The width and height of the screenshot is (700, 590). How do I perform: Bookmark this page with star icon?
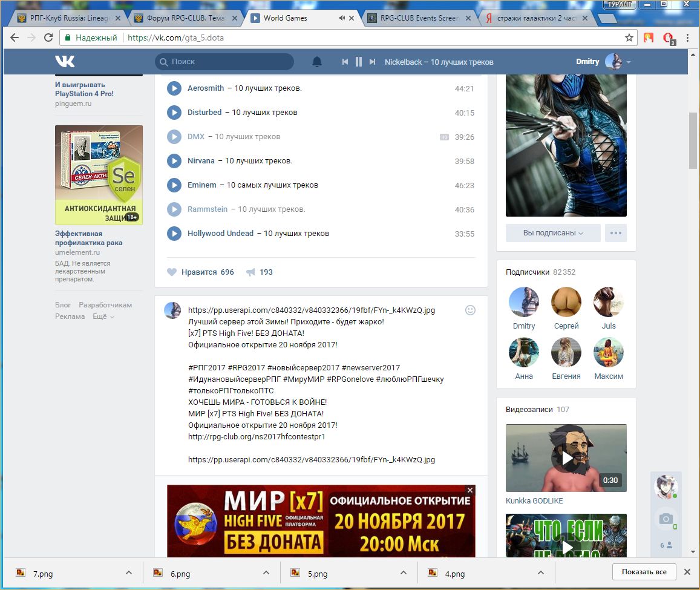[x=629, y=38]
